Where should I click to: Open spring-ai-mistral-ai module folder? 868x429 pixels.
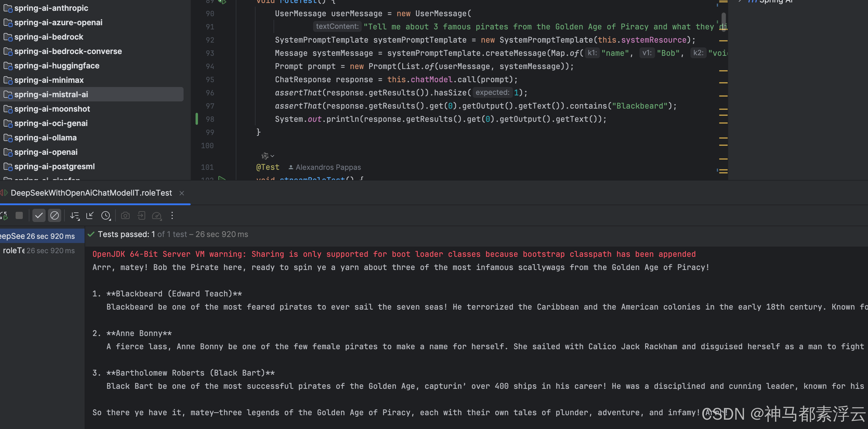[x=51, y=95]
